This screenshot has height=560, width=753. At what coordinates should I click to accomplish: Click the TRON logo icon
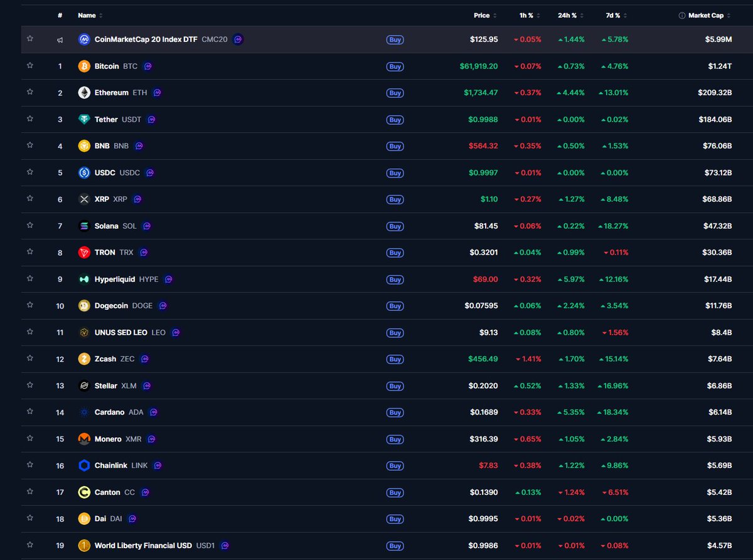point(84,253)
